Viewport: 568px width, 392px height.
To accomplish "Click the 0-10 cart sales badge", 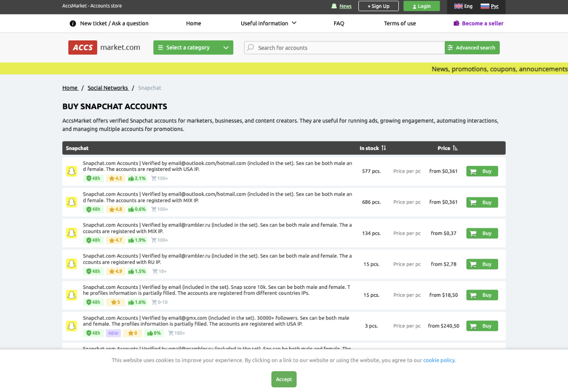I will pos(159,302).
